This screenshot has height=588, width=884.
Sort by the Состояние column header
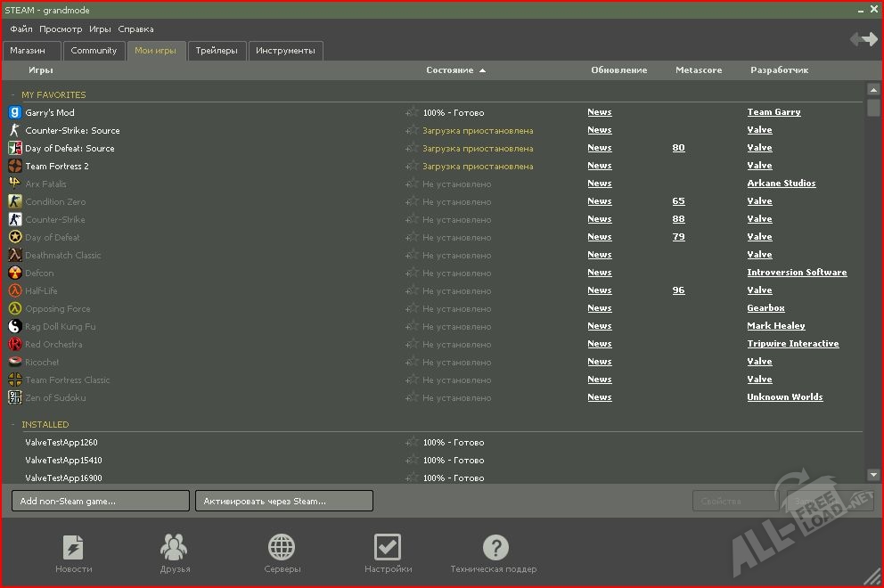coord(455,70)
